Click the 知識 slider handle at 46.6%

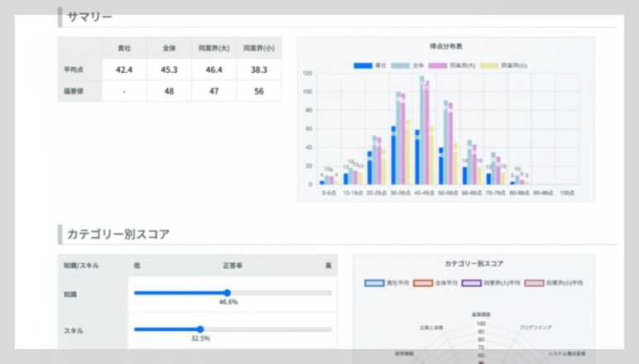click(x=228, y=292)
